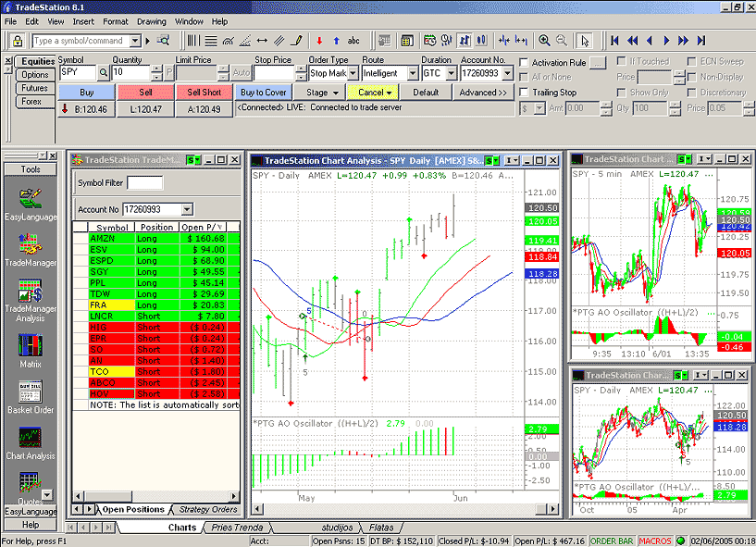Toggle the Non-Display checkbox
The height and width of the screenshot is (547, 756).
(x=692, y=77)
